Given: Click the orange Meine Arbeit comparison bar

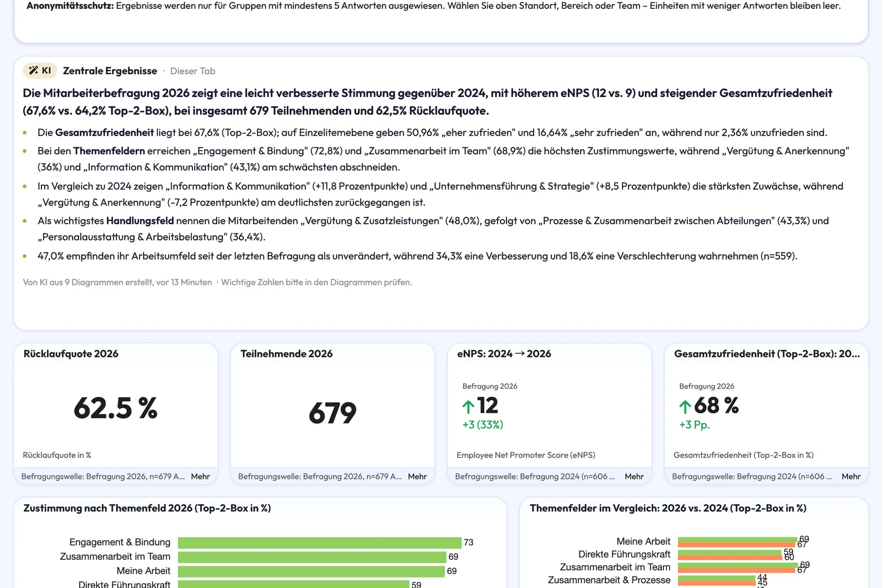Looking at the screenshot, I should click(x=738, y=545).
